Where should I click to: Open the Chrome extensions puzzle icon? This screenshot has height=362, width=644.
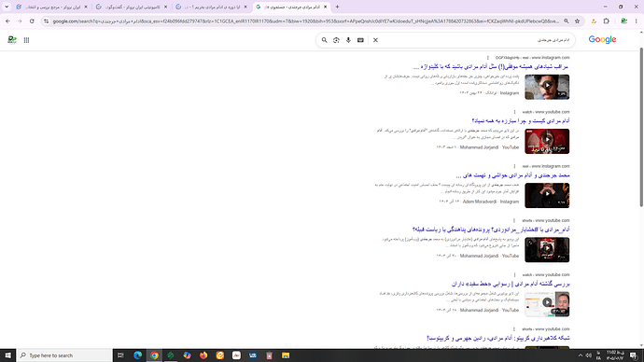[607, 21]
